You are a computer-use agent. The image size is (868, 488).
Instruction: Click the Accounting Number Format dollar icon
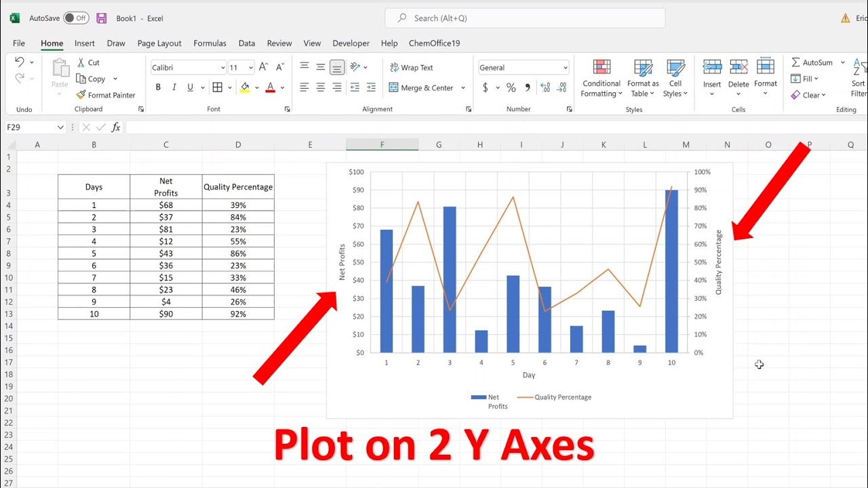pyautogui.click(x=486, y=87)
